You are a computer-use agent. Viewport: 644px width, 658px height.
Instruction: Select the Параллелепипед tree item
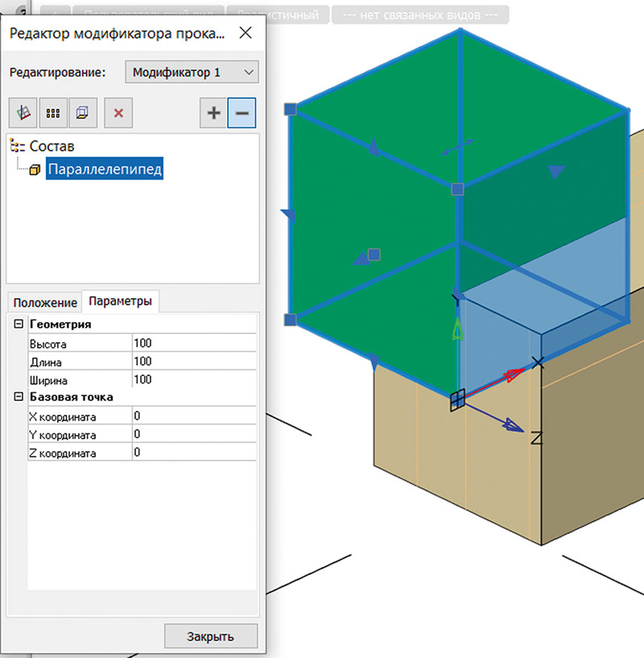105,168
